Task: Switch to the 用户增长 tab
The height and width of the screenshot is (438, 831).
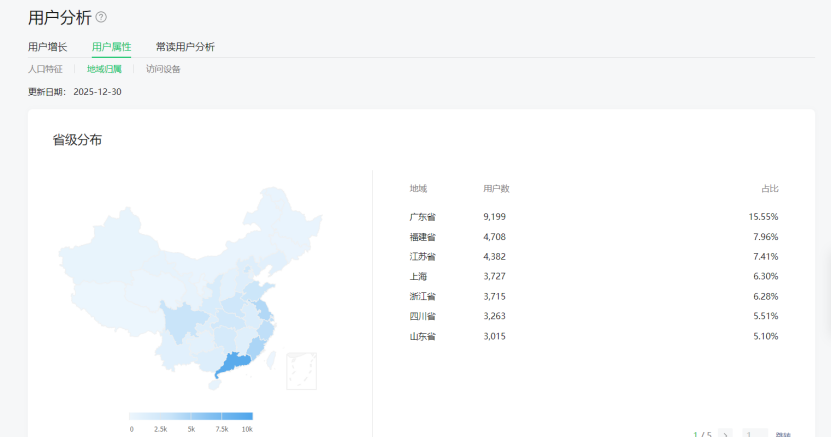Action: [x=48, y=47]
